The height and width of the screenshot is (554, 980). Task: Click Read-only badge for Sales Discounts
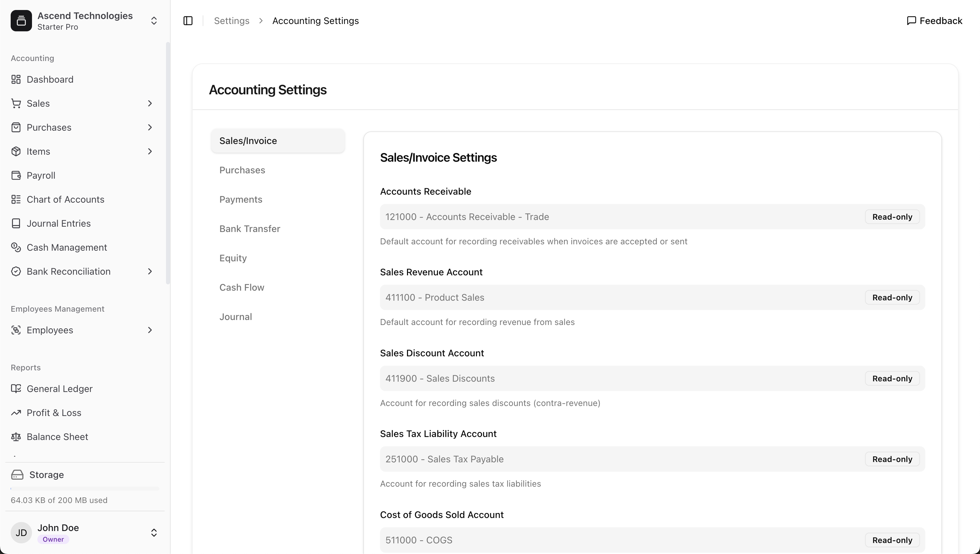892,378
